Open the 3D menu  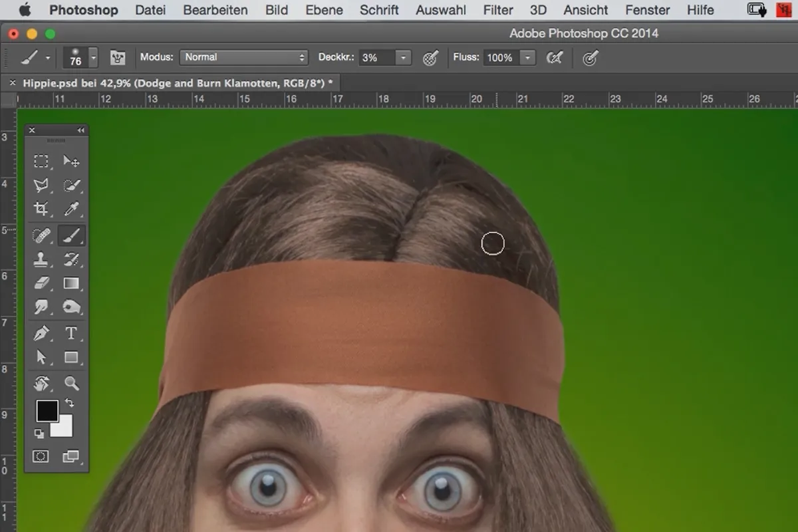point(538,10)
